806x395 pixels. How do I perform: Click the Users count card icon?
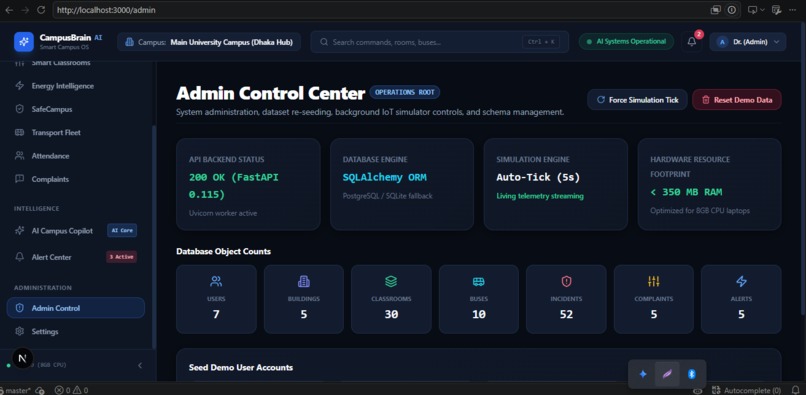coord(216,281)
